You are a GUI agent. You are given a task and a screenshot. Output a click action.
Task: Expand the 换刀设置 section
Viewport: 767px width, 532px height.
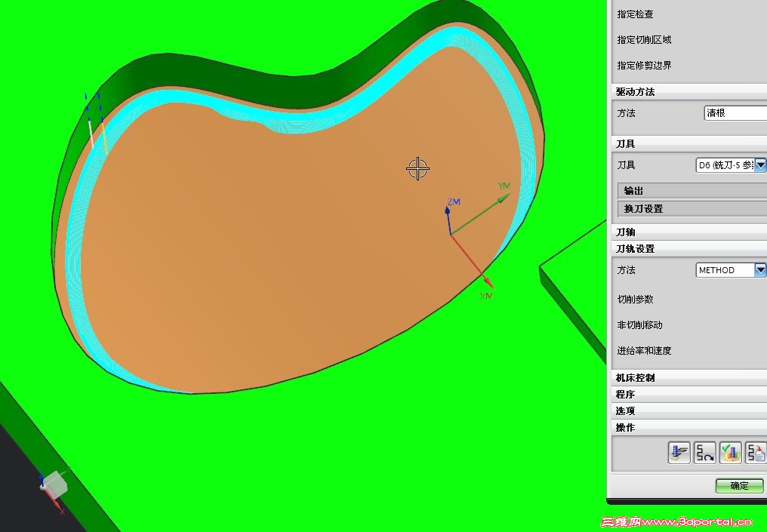point(692,209)
